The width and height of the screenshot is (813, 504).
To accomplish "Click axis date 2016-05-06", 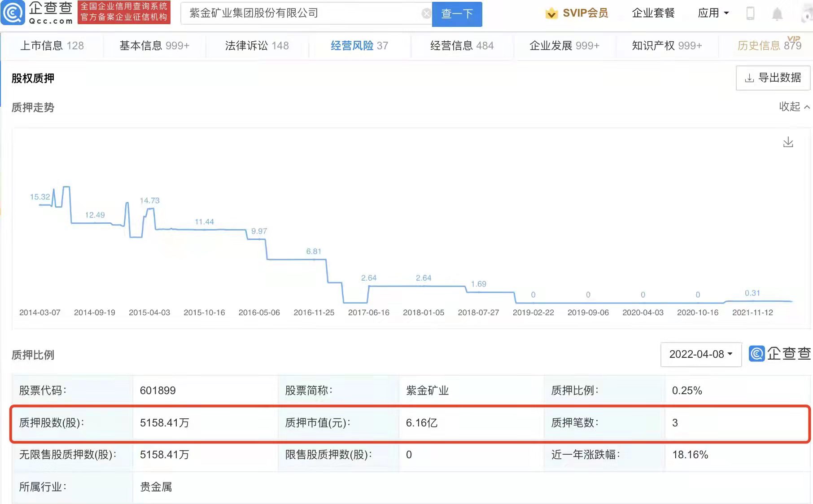I will [259, 313].
